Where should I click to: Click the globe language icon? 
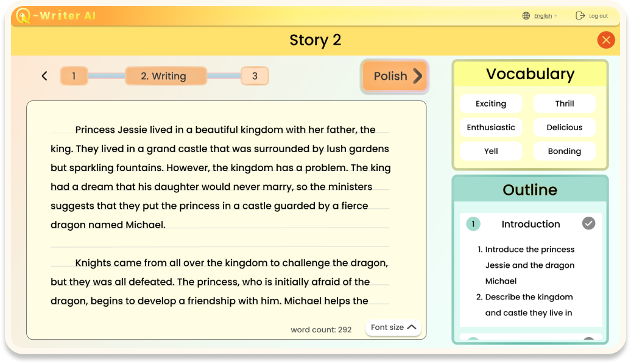click(526, 16)
